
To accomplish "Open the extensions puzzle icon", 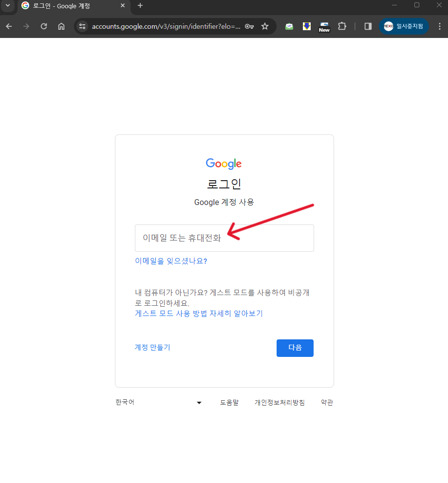I will click(342, 26).
